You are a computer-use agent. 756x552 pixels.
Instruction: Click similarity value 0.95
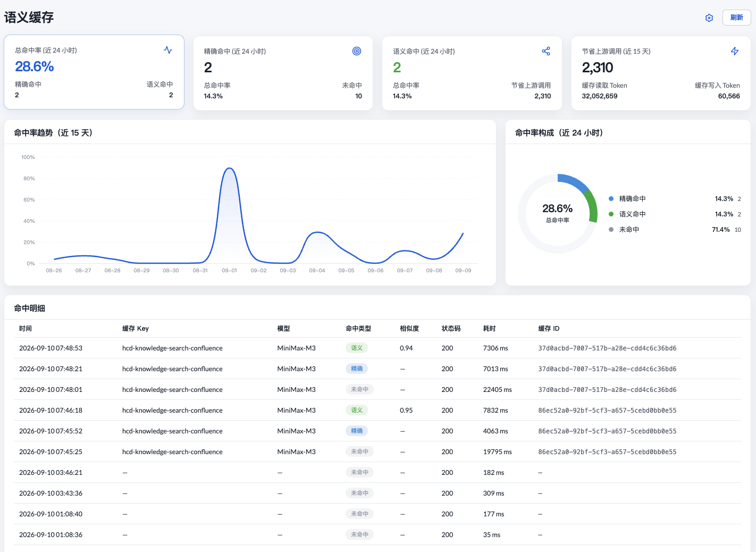coord(406,411)
